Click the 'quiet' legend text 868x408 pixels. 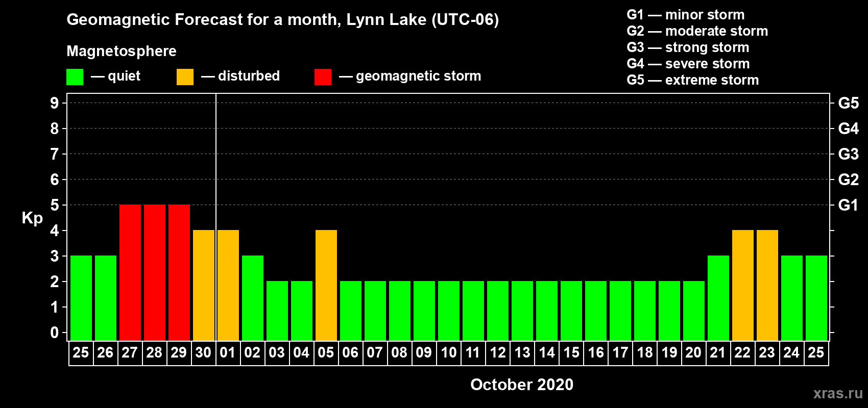coord(124,76)
